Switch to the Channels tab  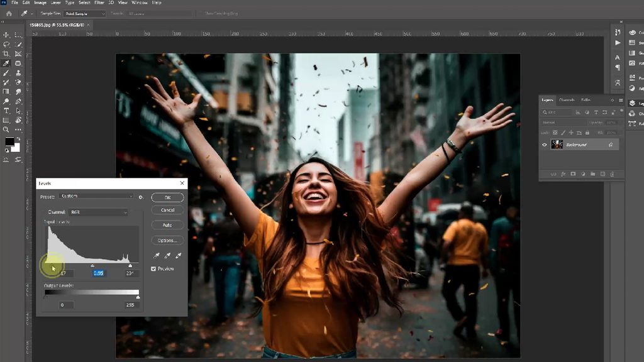pyautogui.click(x=567, y=100)
